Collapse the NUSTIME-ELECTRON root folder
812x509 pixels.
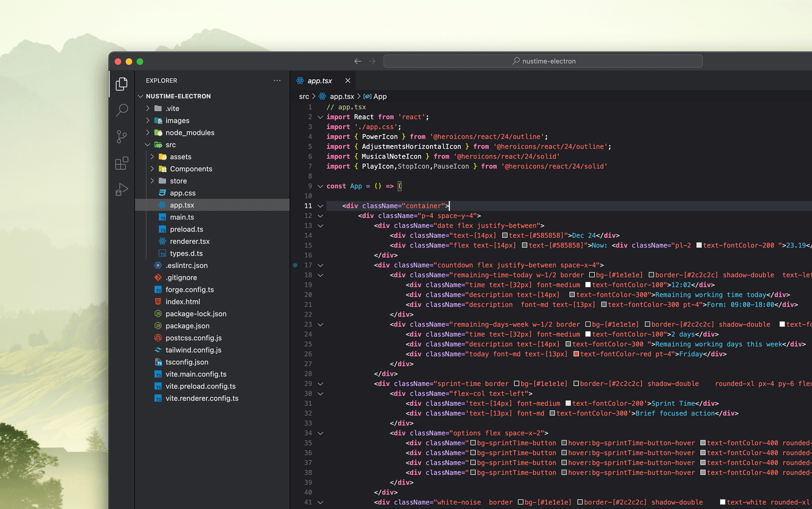coord(140,96)
